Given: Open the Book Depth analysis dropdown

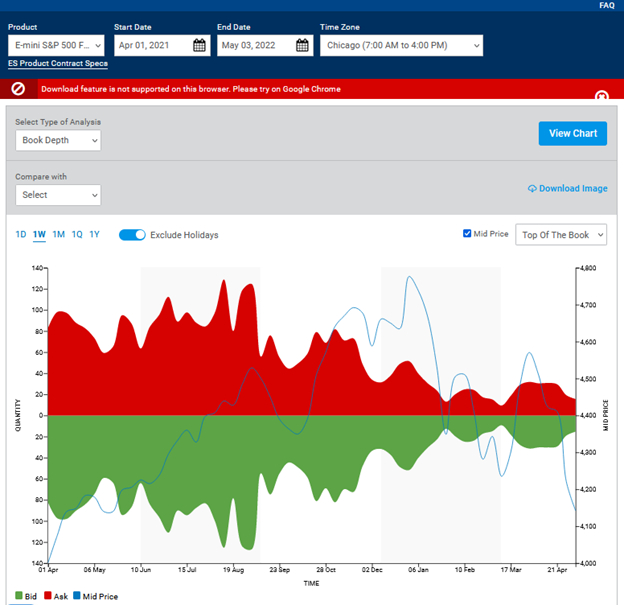Looking at the screenshot, I should click(x=58, y=141).
